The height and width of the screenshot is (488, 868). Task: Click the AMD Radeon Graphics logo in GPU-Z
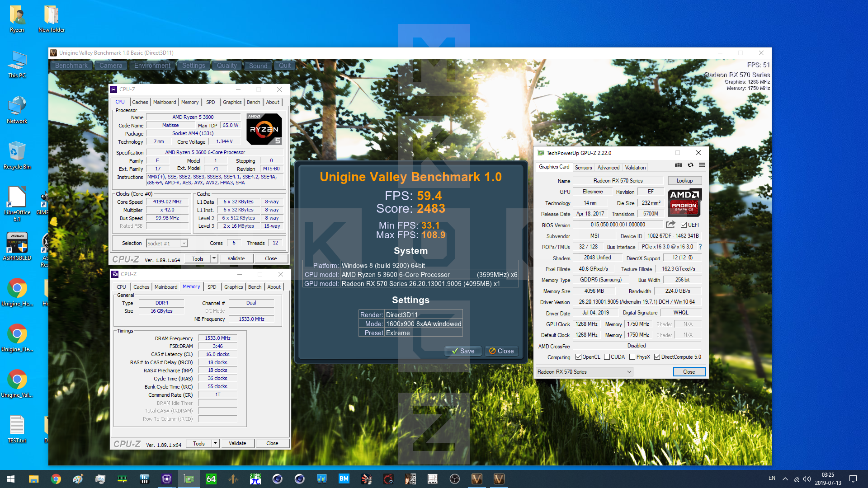click(x=684, y=202)
